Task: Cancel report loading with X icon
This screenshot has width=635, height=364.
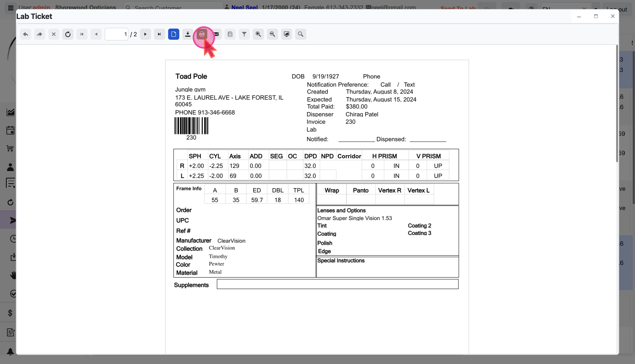Action: coord(54,34)
